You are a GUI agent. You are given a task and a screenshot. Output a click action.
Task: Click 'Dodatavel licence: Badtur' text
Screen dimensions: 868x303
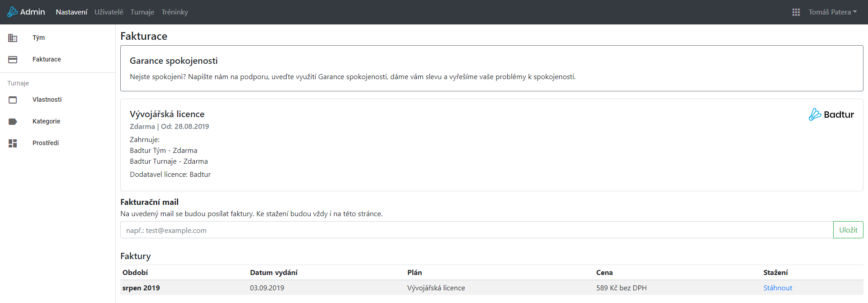[x=170, y=174]
